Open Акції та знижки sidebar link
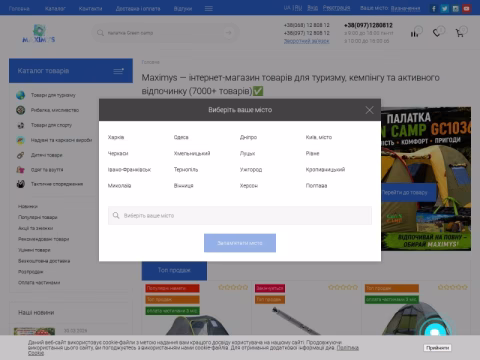 click(x=35, y=228)
